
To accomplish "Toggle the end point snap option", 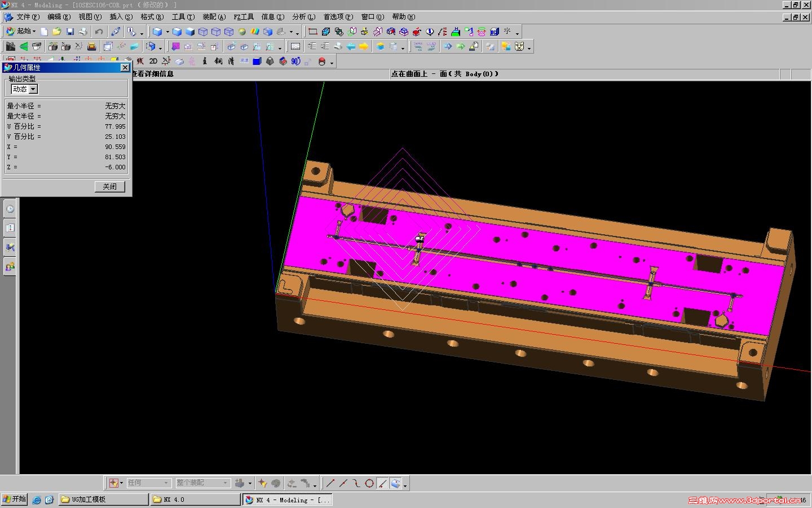I will pyautogui.click(x=330, y=483).
